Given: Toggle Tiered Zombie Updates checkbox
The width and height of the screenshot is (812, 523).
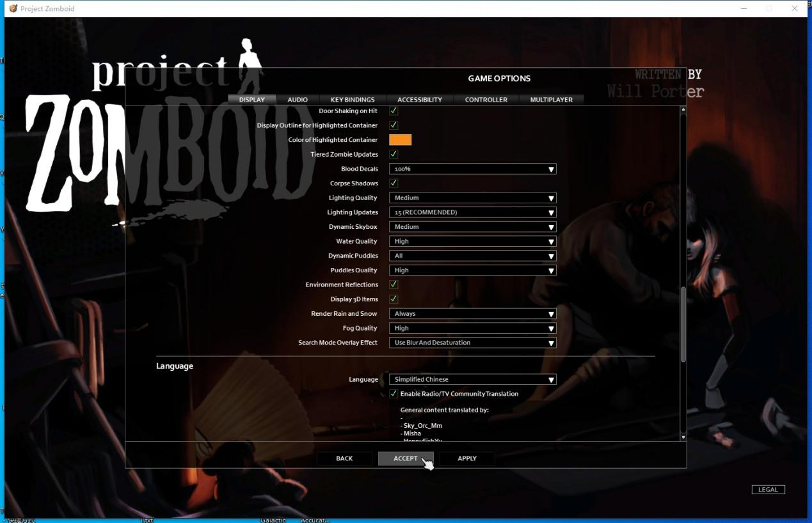Looking at the screenshot, I should [394, 154].
